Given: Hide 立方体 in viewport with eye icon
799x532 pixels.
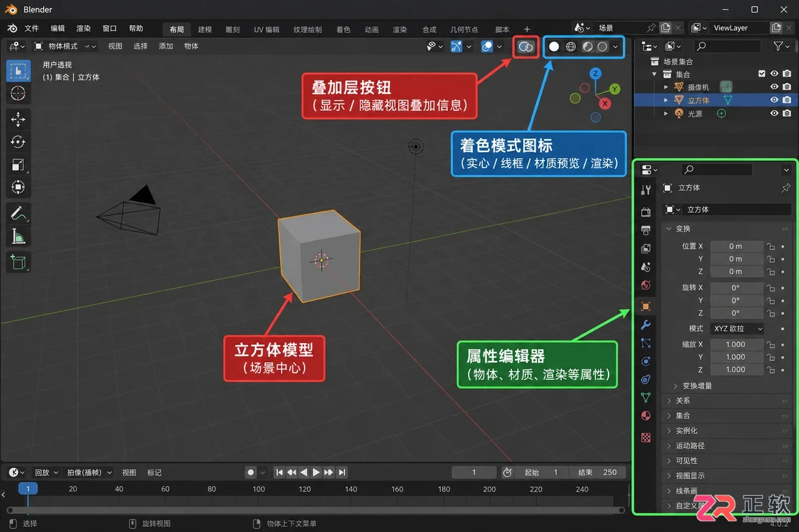Looking at the screenshot, I should tap(774, 100).
